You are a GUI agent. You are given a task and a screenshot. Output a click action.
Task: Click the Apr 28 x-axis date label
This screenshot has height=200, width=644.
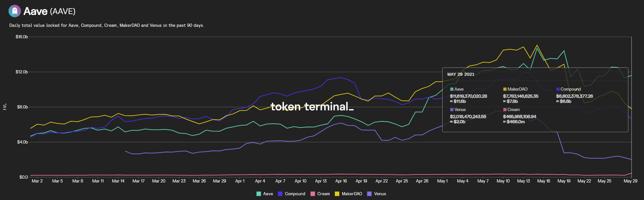[422, 181]
